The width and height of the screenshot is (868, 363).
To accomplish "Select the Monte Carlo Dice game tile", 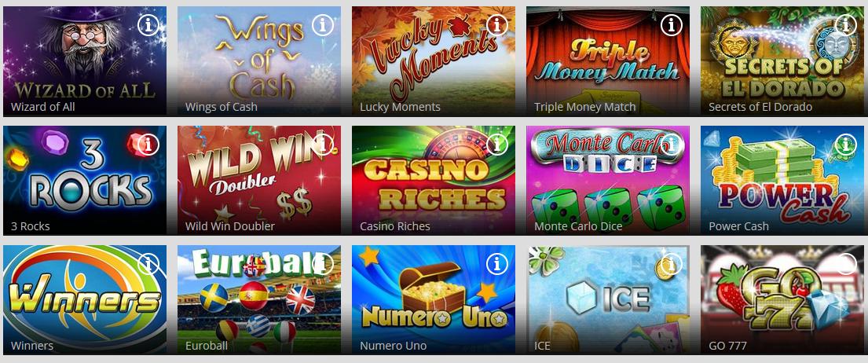I will pos(608,181).
